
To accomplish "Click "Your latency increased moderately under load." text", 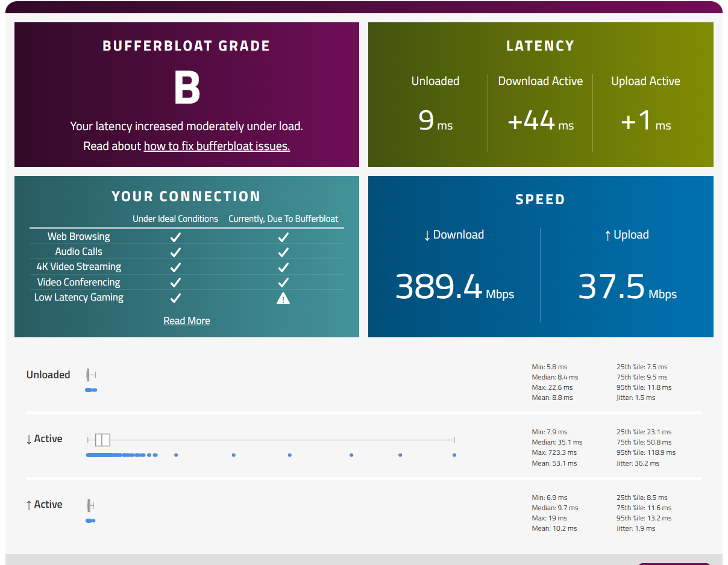I will coord(187,126).
